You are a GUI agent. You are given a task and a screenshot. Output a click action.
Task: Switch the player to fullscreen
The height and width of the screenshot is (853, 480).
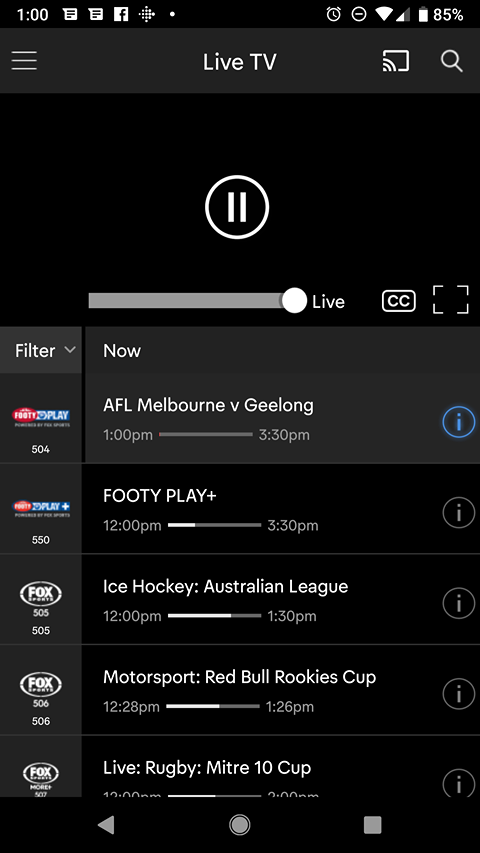(451, 299)
